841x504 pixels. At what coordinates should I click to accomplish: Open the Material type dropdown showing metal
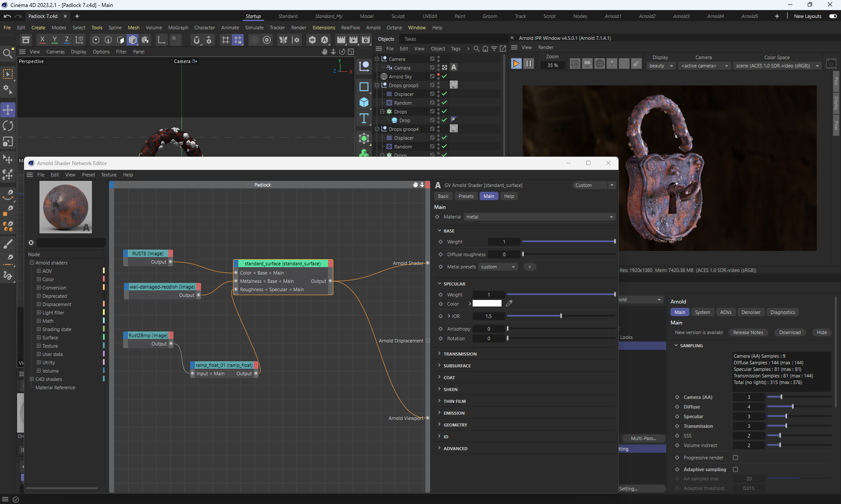539,217
